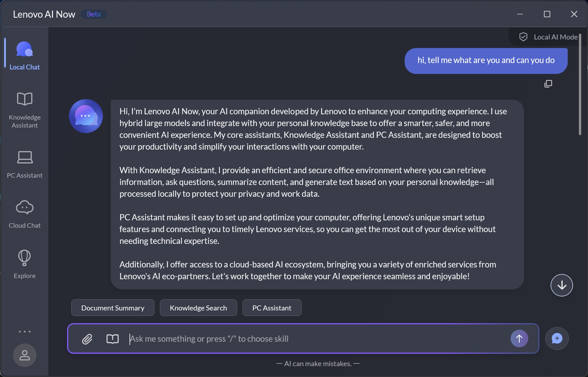Screen dimensions: 588x377
Task: Select the Document Summary skill chip
Action: 113,308
